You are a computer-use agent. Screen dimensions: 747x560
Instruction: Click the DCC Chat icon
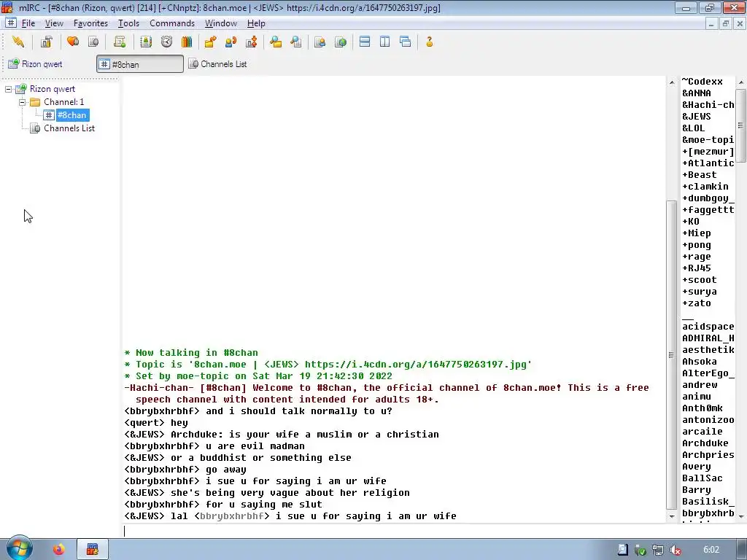(x=231, y=42)
